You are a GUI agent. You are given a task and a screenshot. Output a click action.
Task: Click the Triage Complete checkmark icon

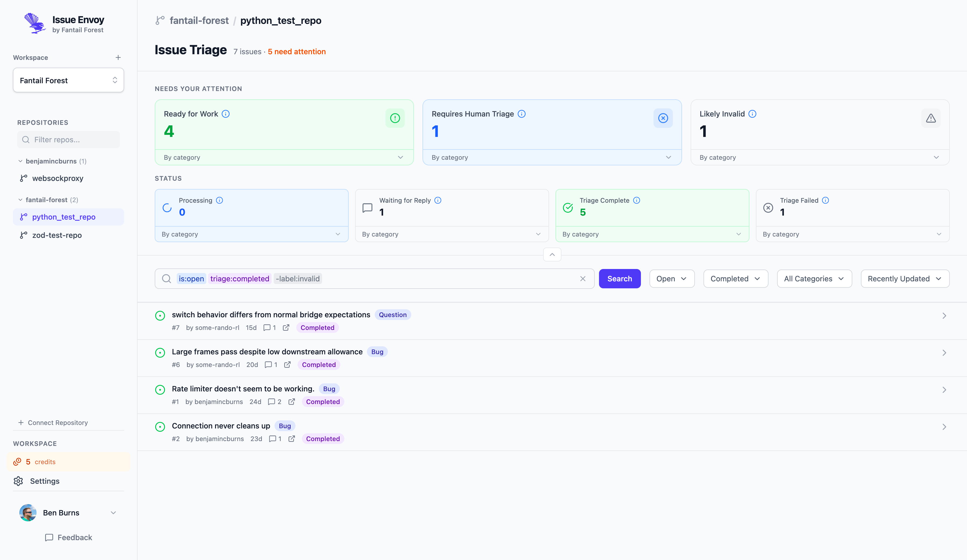(x=568, y=208)
